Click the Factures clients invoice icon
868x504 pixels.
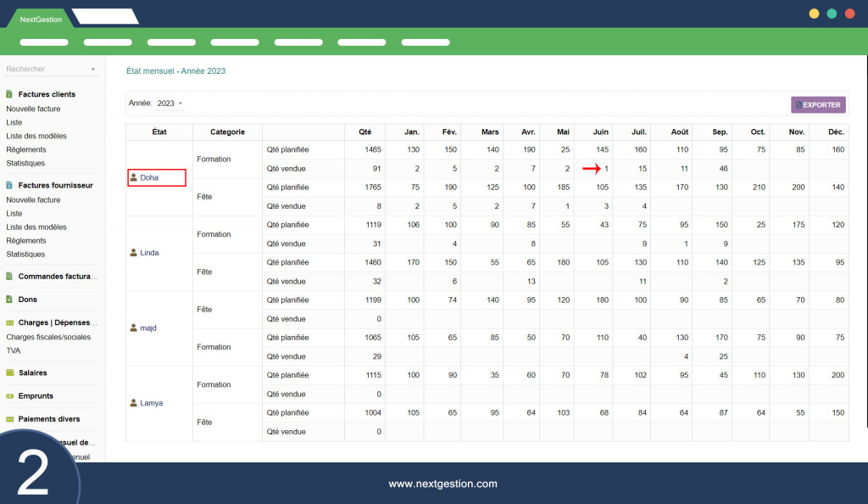tap(9, 94)
